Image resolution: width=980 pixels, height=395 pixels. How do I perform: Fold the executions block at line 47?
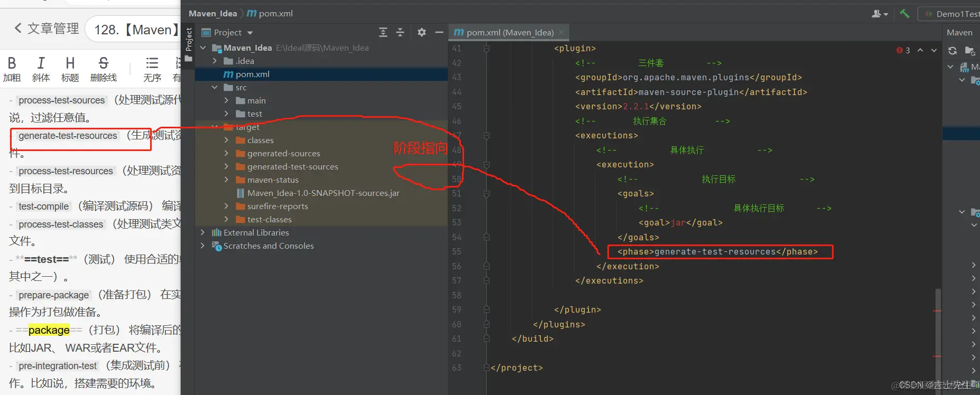pos(486,136)
